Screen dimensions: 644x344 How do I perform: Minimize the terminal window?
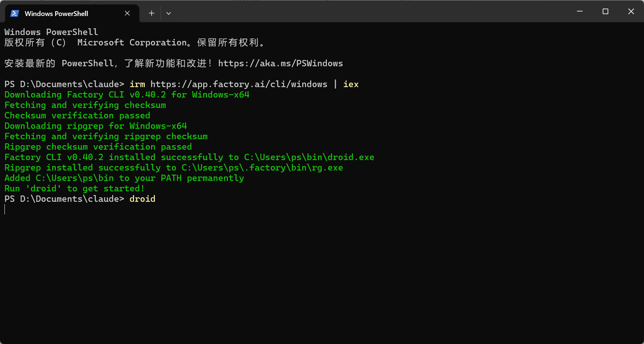click(x=580, y=12)
